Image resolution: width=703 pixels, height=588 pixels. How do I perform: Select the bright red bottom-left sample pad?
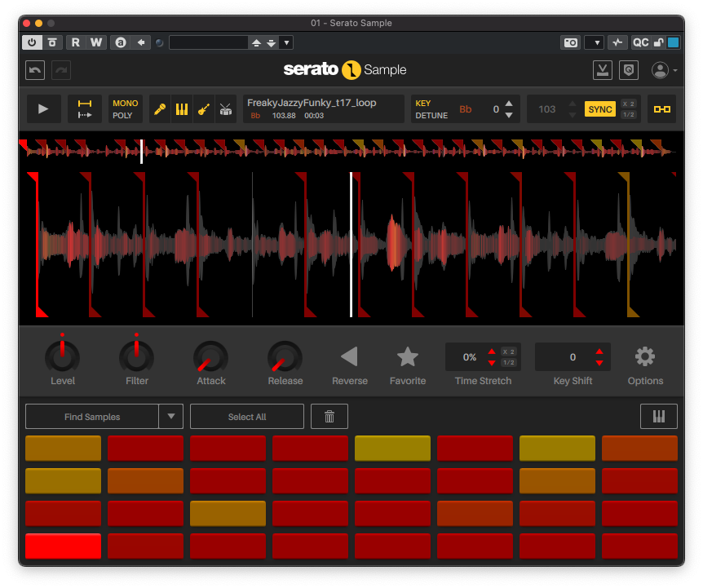click(64, 546)
